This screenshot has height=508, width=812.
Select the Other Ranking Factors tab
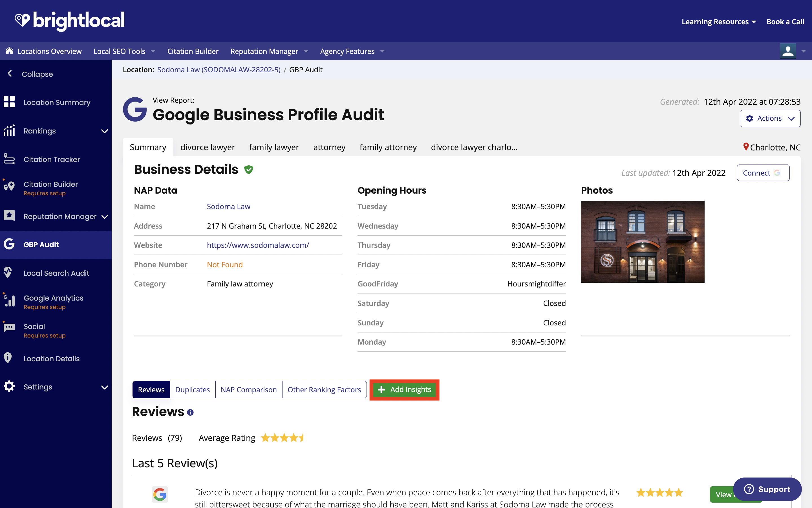click(x=324, y=389)
